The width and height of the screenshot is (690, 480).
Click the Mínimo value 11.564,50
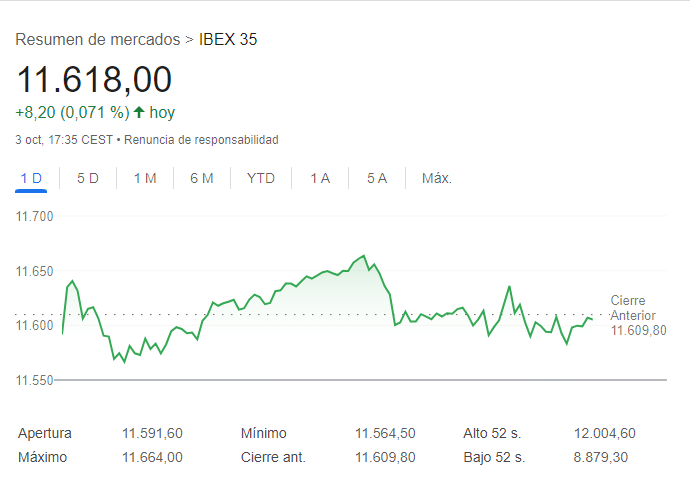385,433
